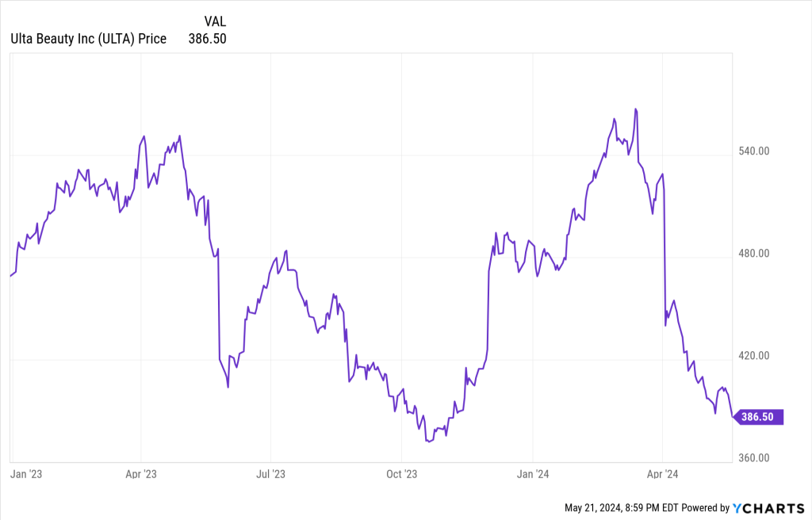Select the Apr '23 x-axis label
The image size is (812, 520).
pos(141,474)
